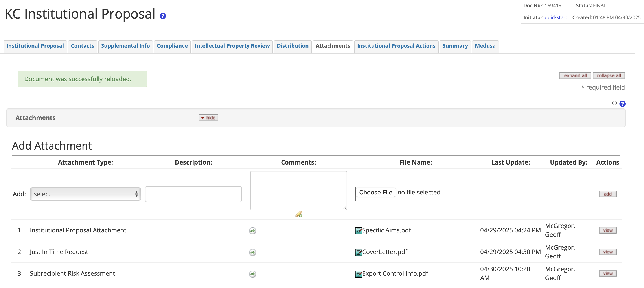Open the Attachment Type select dropdown
The width and height of the screenshot is (644, 288).
pos(85,194)
